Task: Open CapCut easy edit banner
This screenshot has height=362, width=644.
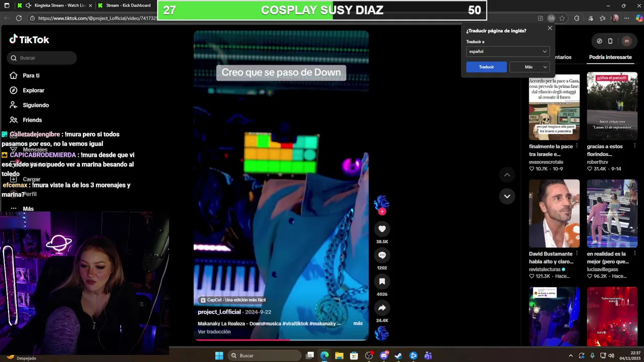Action: click(233, 300)
